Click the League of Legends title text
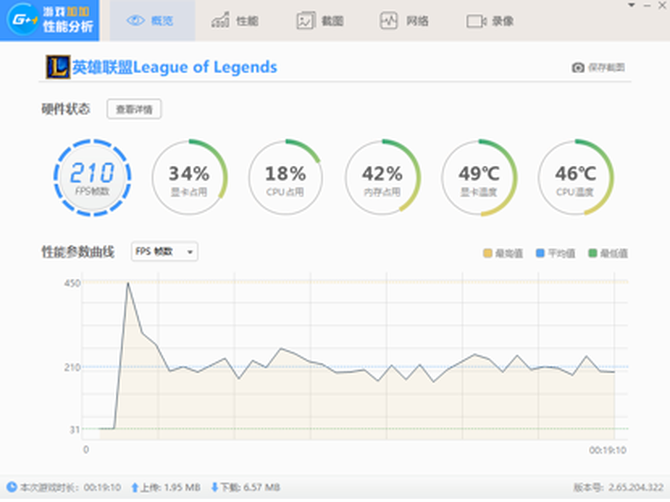This screenshot has height=502, width=670. (x=174, y=67)
